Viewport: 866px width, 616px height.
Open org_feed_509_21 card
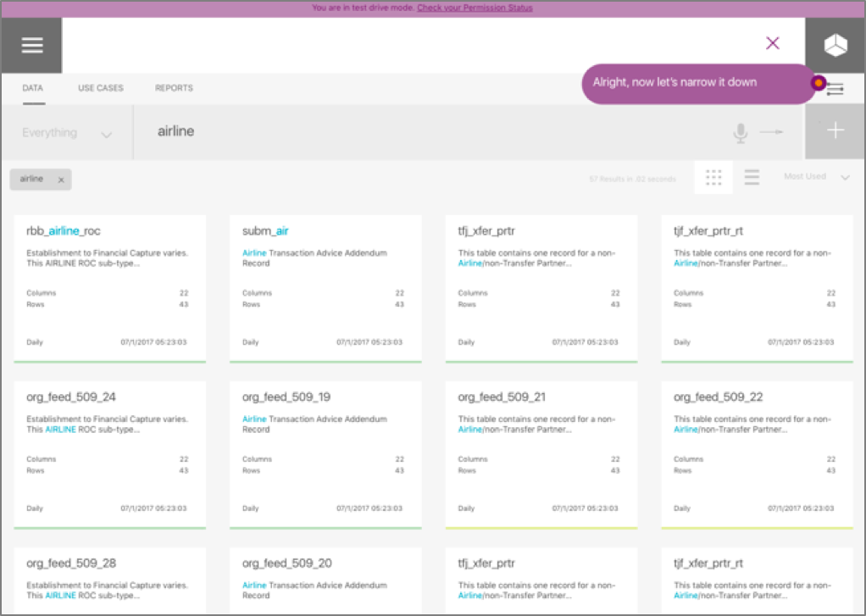[x=541, y=455]
